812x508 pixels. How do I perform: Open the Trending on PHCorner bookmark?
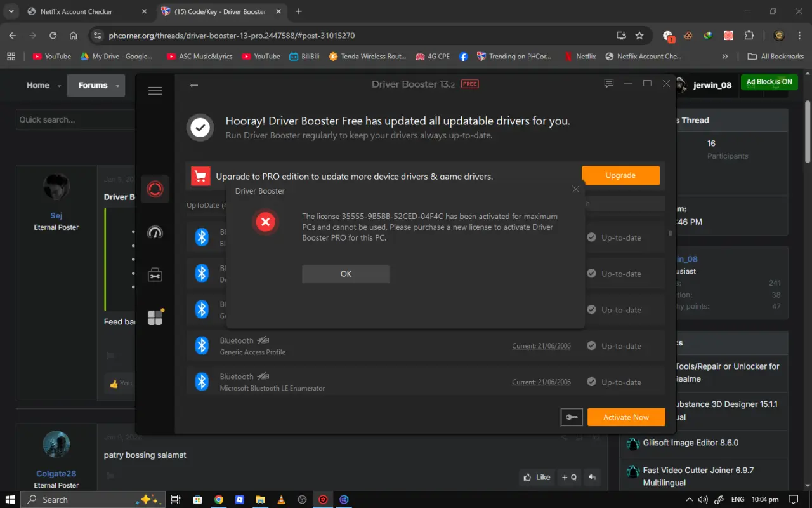point(514,57)
